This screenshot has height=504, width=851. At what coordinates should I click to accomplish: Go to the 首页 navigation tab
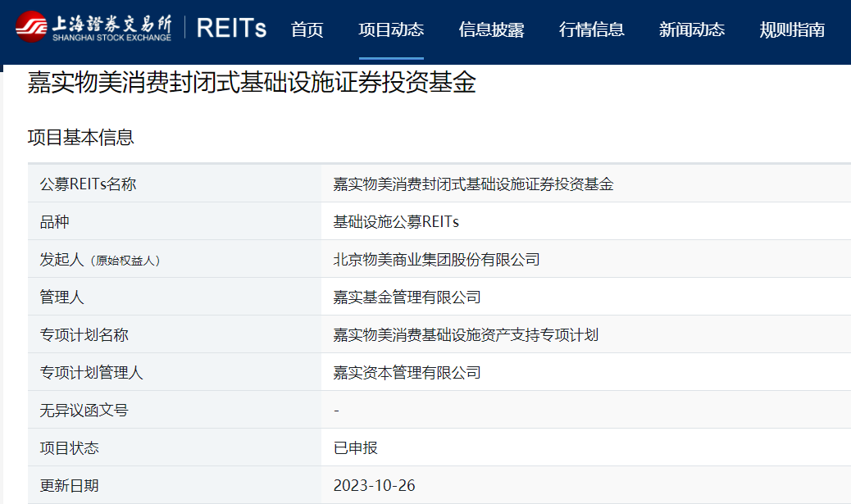point(307,30)
